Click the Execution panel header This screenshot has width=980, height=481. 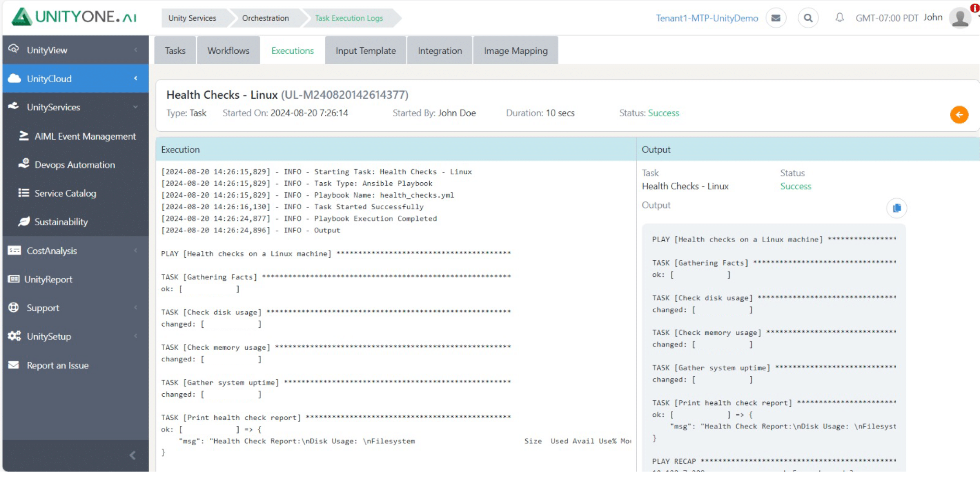(396, 149)
